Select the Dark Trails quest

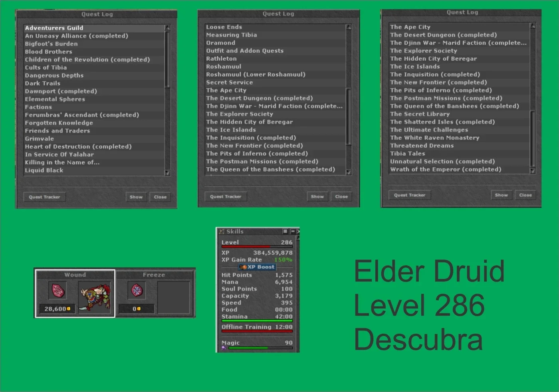click(94, 83)
